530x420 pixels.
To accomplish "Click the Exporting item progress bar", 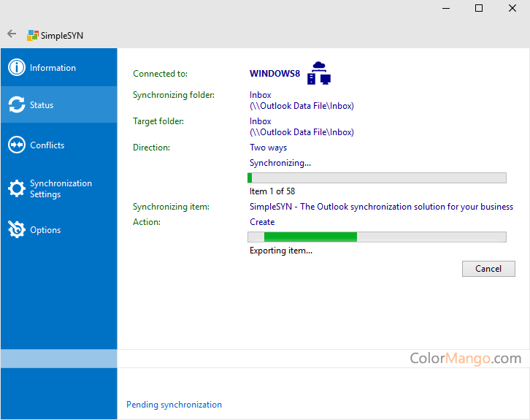I will coord(377,237).
